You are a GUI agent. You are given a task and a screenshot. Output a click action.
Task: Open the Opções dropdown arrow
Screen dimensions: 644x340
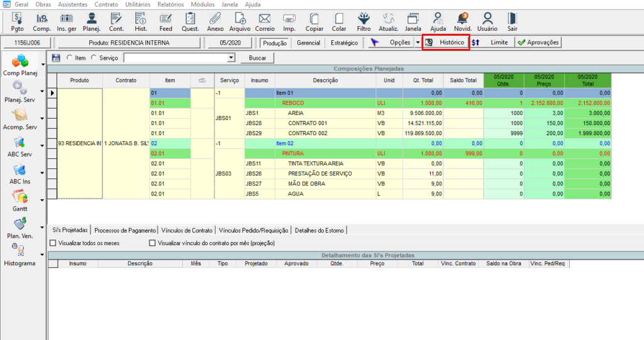[x=417, y=43]
